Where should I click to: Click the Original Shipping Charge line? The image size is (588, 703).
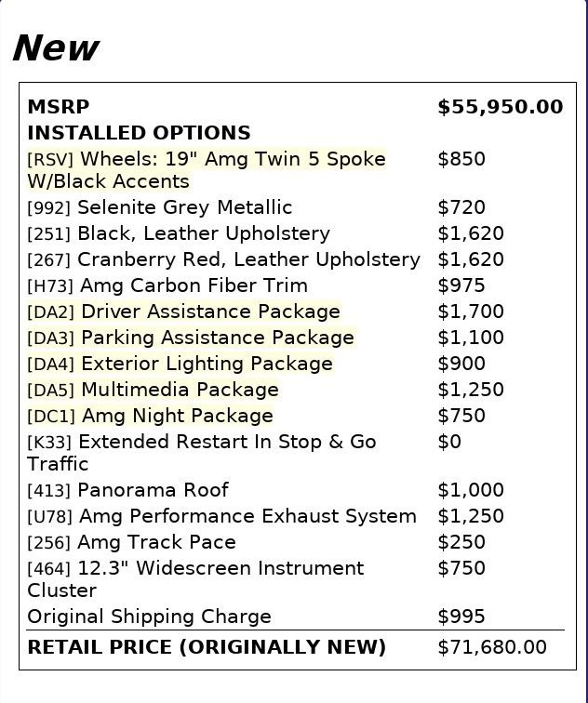[296, 617]
